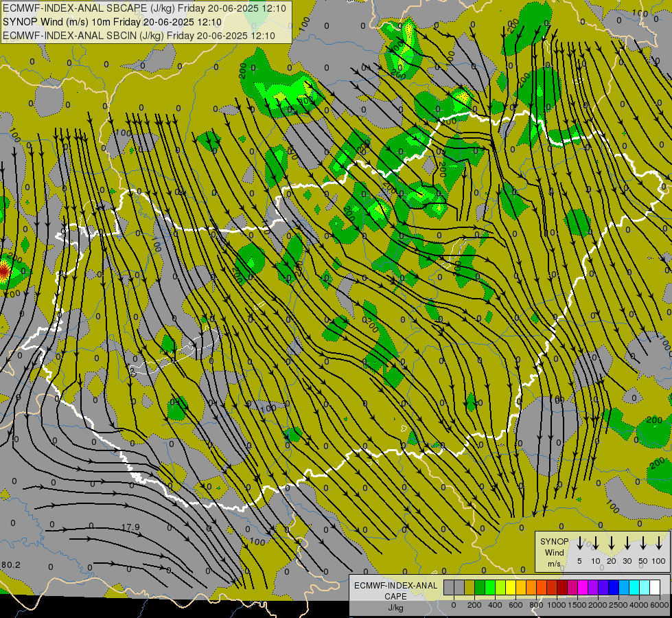Image resolution: width=672 pixels, height=618 pixels.
Task: Click the 80.2 value on the map
Action: click(x=10, y=565)
